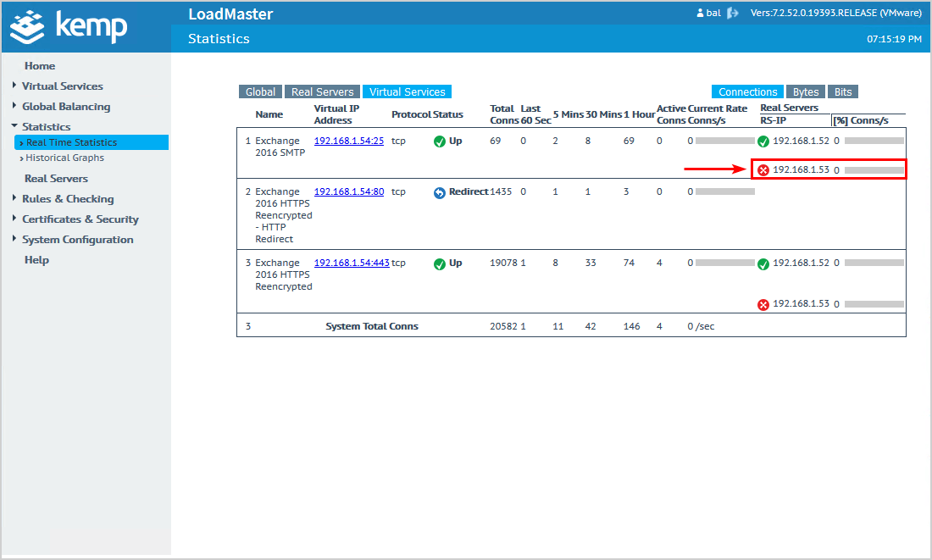The image size is (932, 560).
Task: Click the System Configuration label
Action: tap(78, 240)
